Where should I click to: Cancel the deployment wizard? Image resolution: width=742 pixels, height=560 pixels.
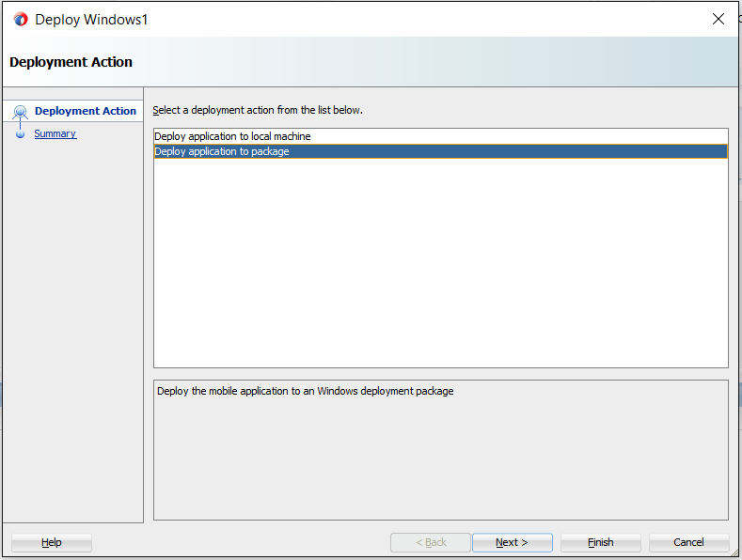[x=688, y=542]
